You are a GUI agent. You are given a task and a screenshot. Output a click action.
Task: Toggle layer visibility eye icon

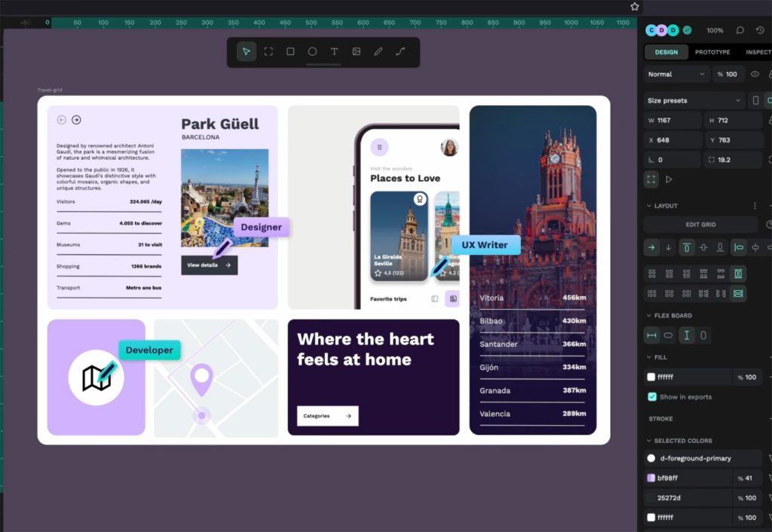[x=755, y=74]
